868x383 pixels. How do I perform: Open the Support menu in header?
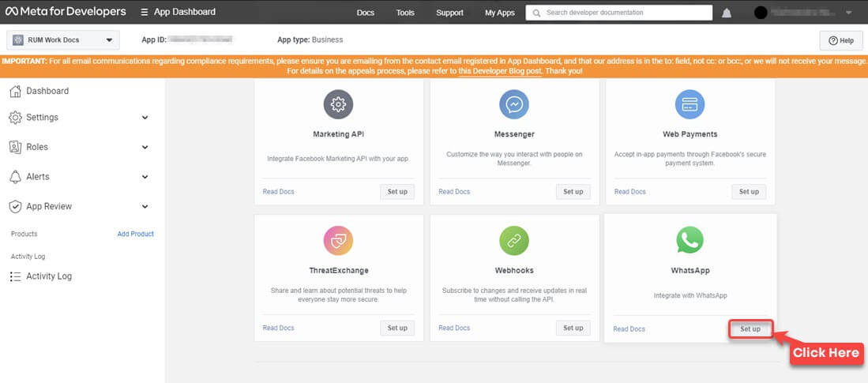pyautogui.click(x=449, y=13)
